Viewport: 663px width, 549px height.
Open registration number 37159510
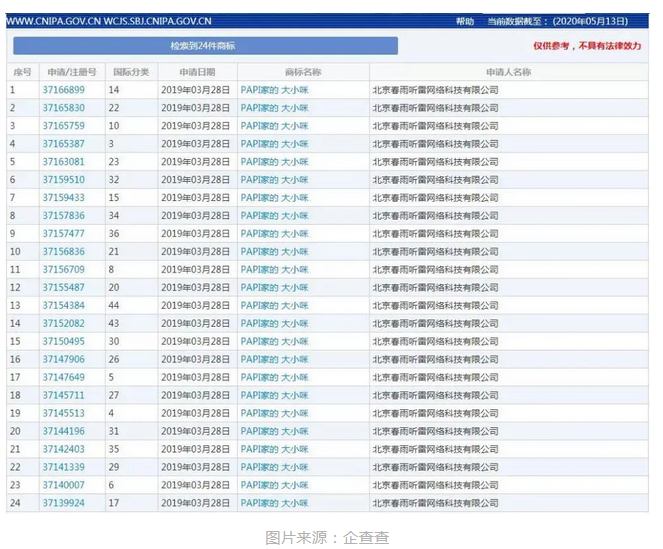click(x=63, y=180)
